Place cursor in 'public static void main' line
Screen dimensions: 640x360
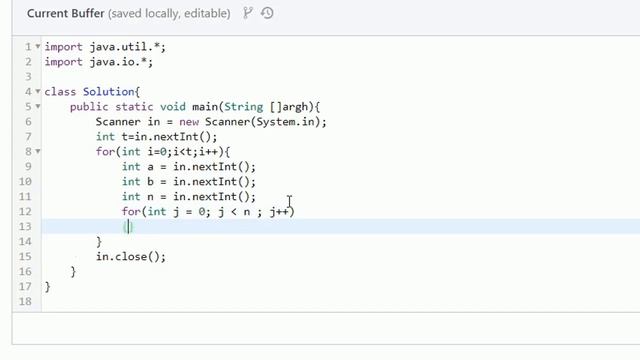(x=195, y=107)
